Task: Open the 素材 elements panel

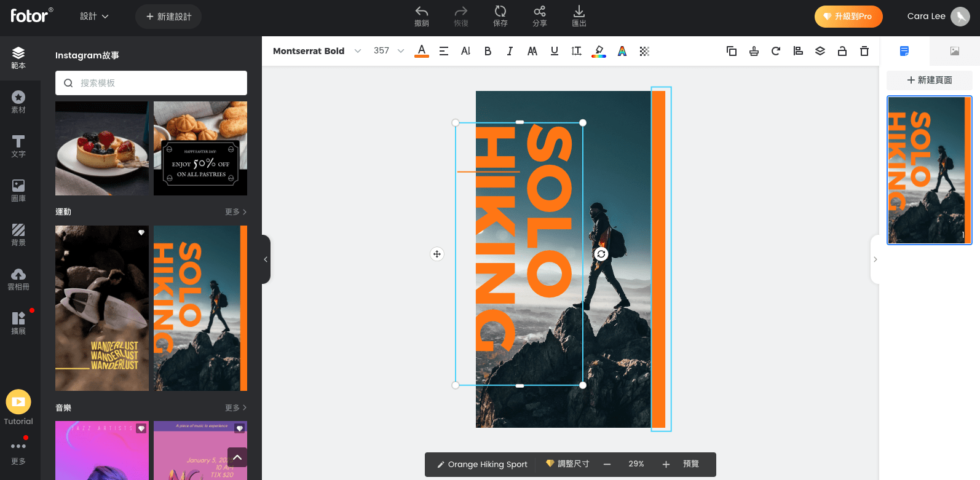Action: pos(18,102)
